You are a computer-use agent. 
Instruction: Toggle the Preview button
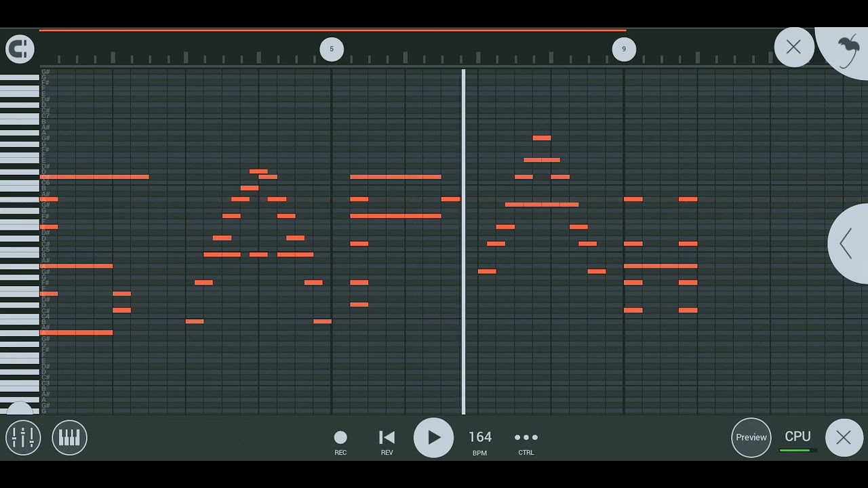point(751,437)
